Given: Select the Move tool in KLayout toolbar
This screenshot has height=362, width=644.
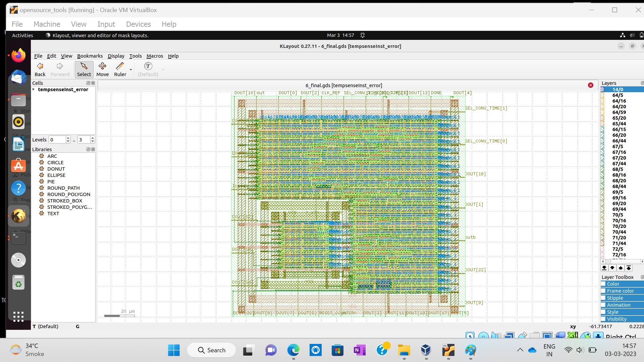Looking at the screenshot, I should click(102, 69).
